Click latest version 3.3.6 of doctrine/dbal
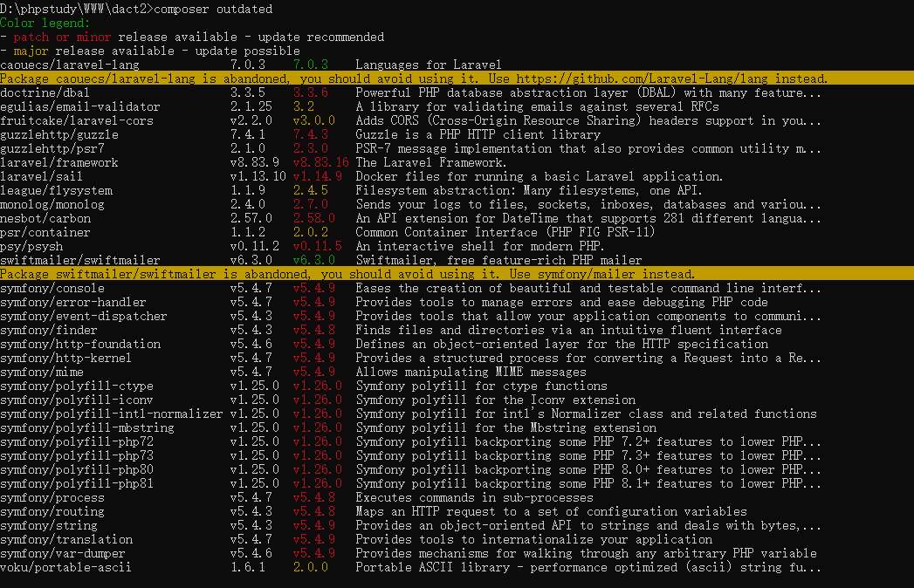Viewport: 914px width, 588px height. 311,92
